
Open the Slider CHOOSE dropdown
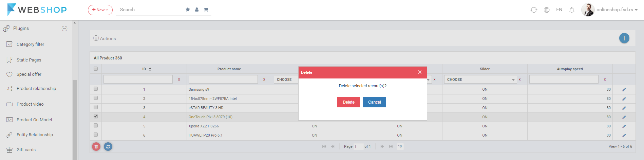pyautogui.click(x=480, y=79)
